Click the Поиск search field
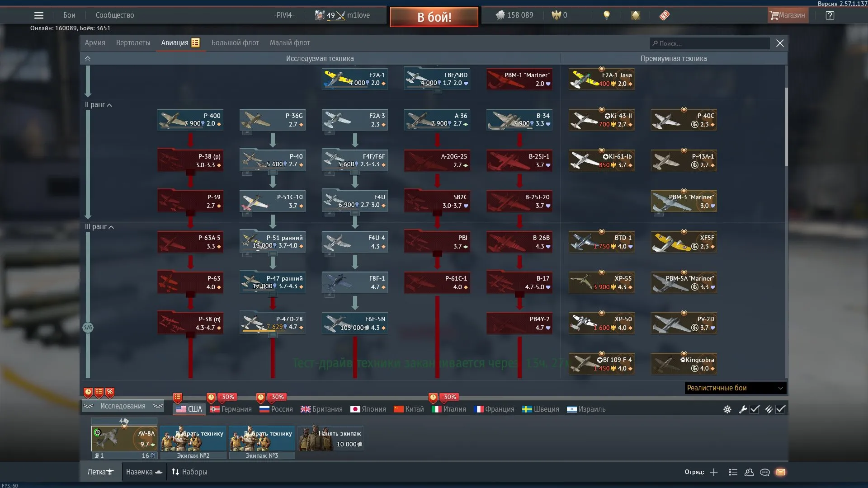This screenshot has height=488, width=868. pyautogui.click(x=710, y=43)
